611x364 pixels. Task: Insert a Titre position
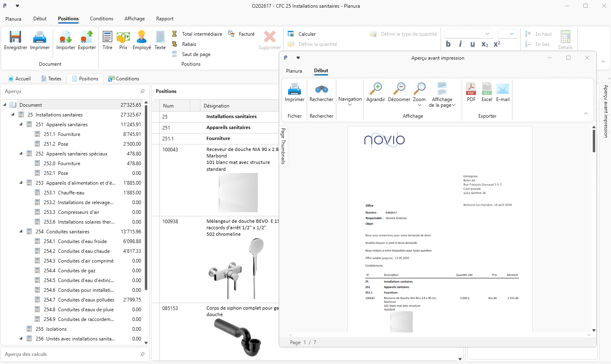click(108, 40)
